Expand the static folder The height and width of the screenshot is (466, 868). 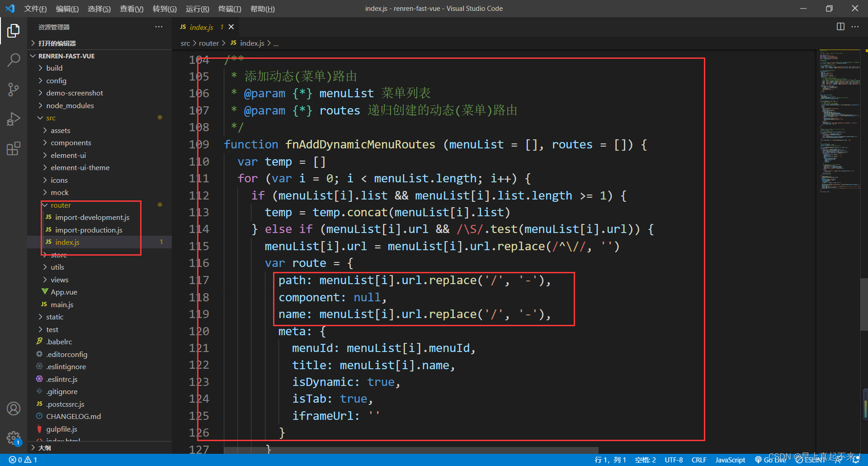point(55,317)
